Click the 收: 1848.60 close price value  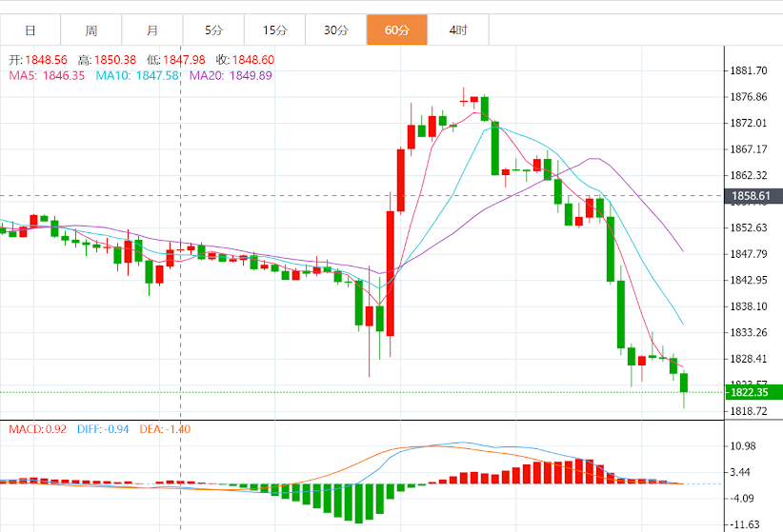tap(245, 60)
